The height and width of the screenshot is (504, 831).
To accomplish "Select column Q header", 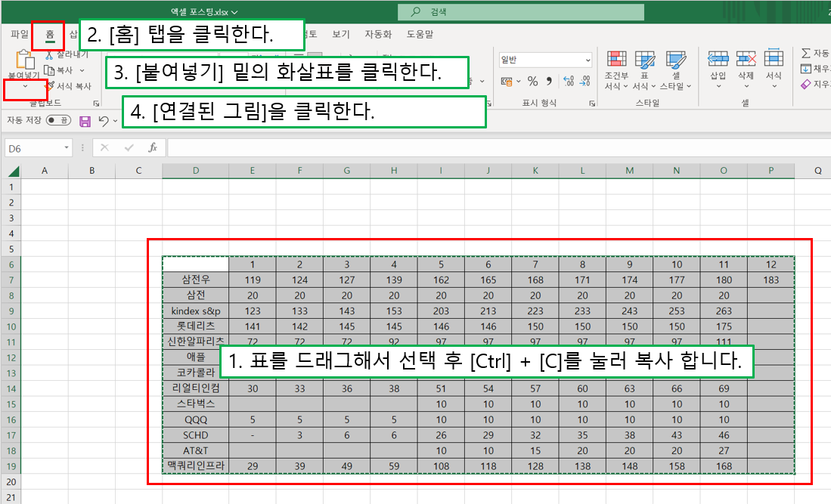I will pyautogui.click(x=817, y=171).
